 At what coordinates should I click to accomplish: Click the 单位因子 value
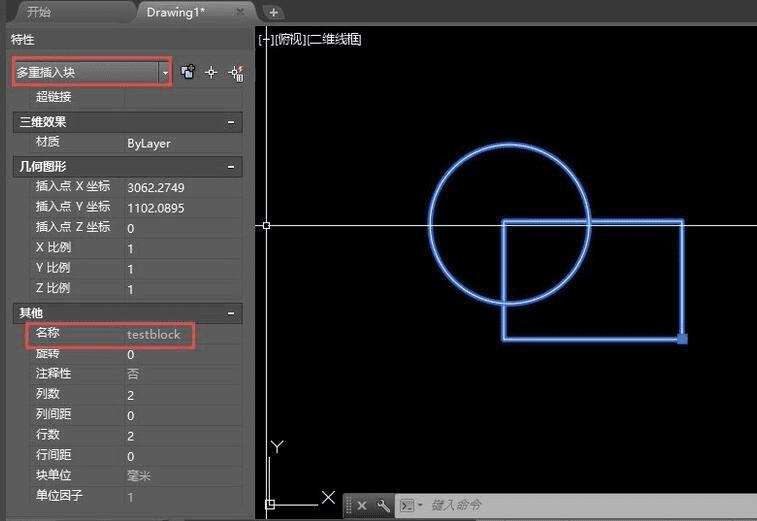click(183, 496)
